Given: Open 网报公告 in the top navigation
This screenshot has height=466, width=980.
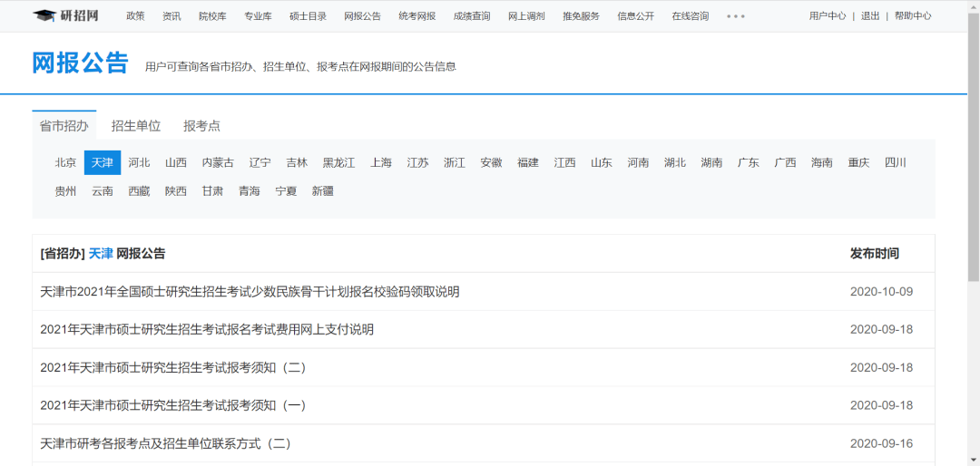Looking at the screenshot, I should (x=362, y=16).
